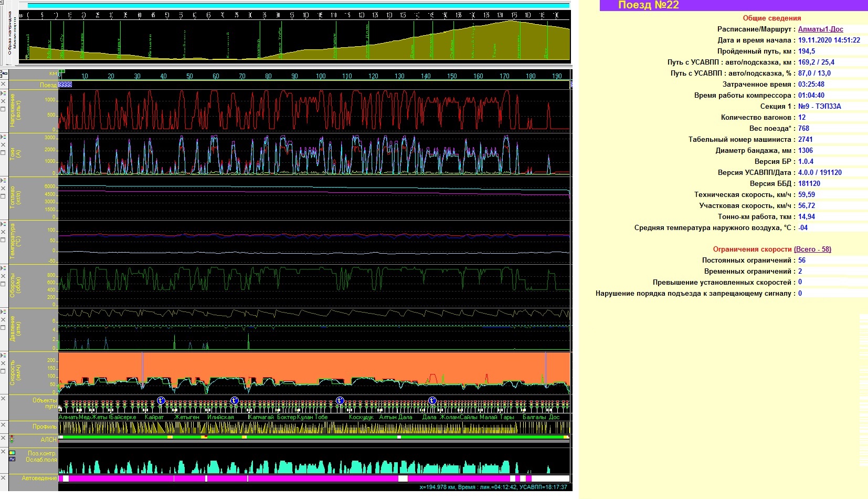Open legend icon for Токи graph

tap(3, 137)
